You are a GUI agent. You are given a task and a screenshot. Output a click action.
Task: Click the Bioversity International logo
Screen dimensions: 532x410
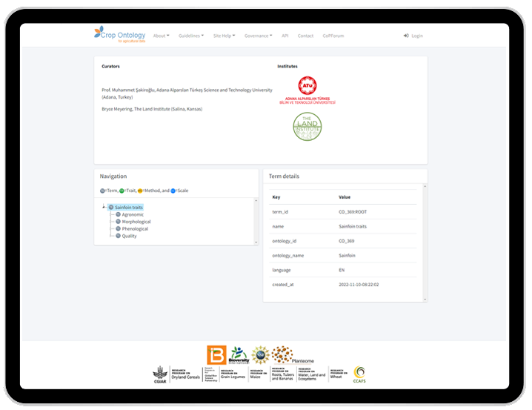[x=239, y=355]
